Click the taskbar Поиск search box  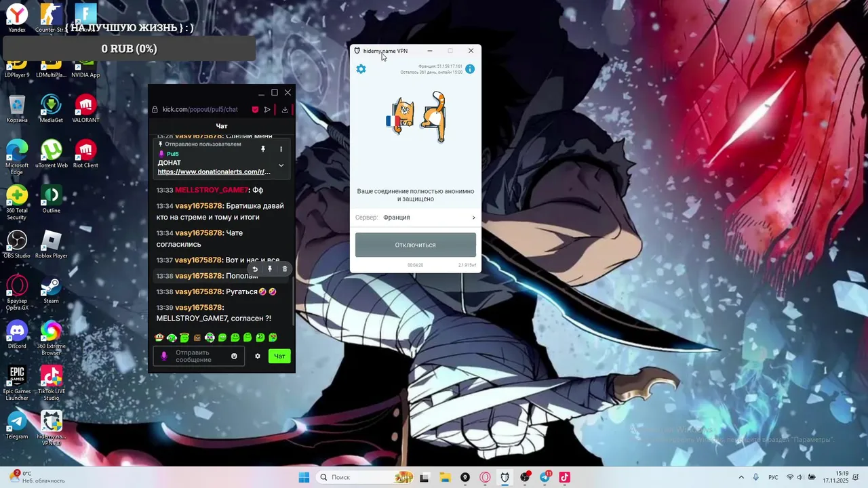coord(366,477)
